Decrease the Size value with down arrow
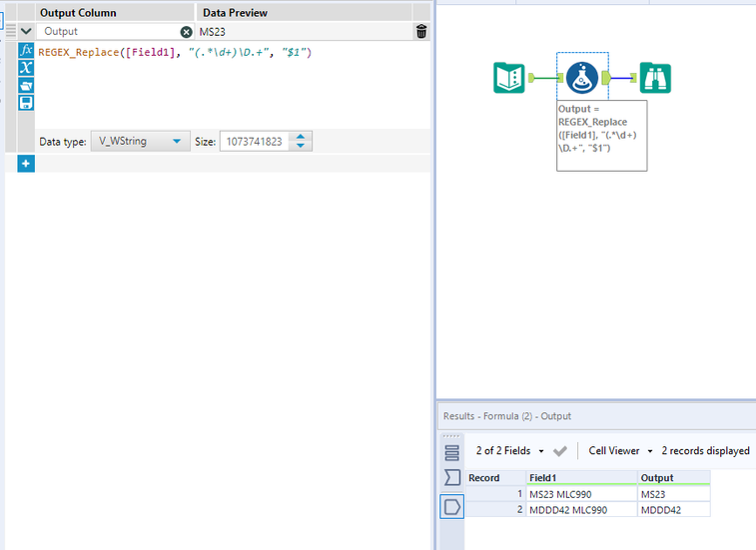756x550 pixels. [x=301, y=146]
